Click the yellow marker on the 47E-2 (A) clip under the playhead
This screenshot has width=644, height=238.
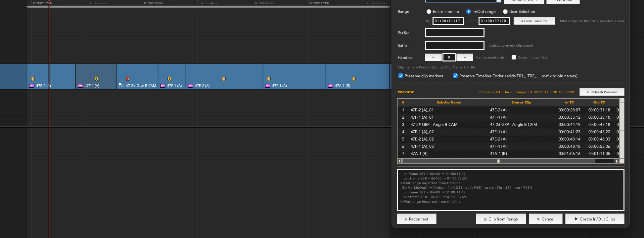tap(33, 79)
